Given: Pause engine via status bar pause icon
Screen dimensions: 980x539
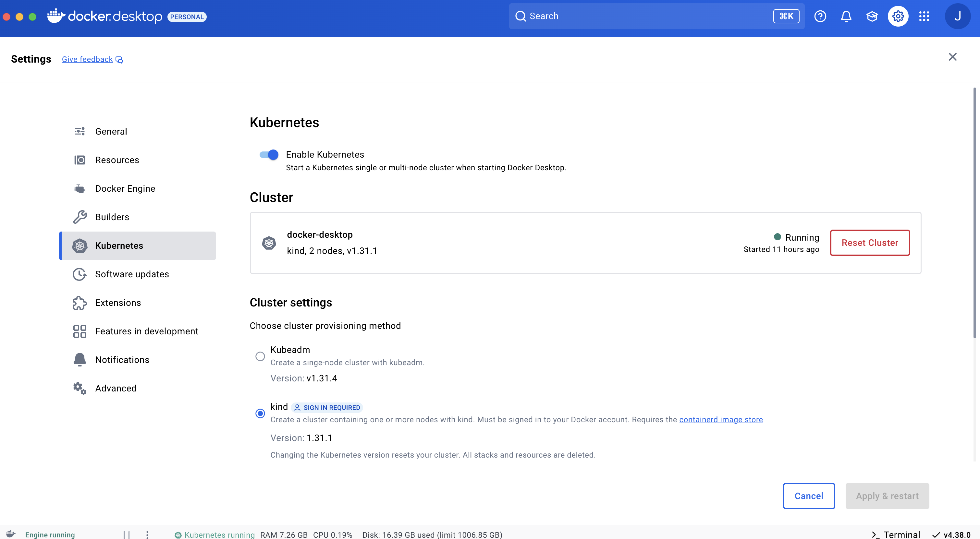Looking at the screenshot, I should pos(127,534).
